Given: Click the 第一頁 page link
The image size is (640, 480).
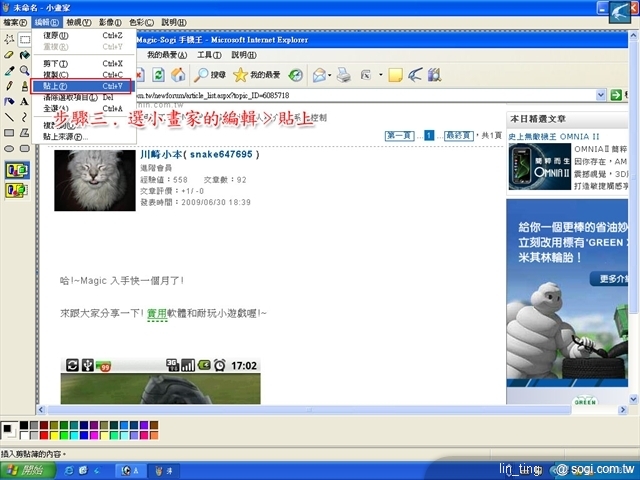Looking at the screenshot, I should (399, 136).
